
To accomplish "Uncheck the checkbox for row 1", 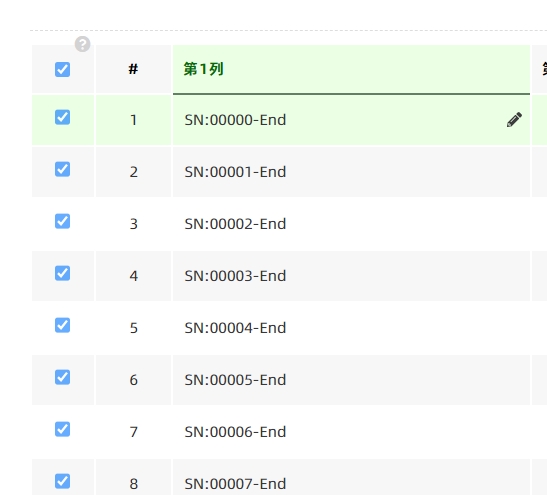I will coord(62,117).
